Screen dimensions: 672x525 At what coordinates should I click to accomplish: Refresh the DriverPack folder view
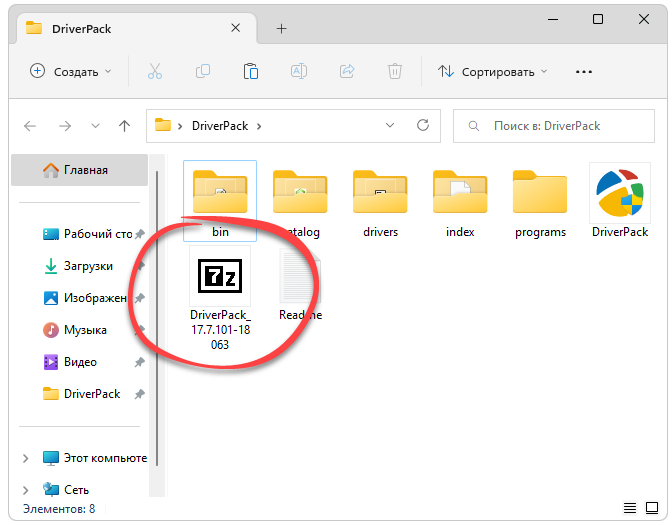423,126
